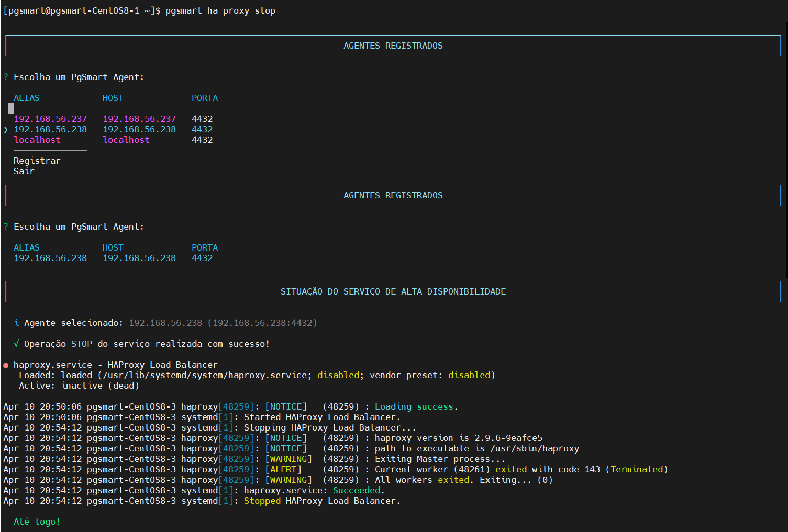The width and height of the screenshot is (788, 532).
Task: Click the [WARNING] tag on Exiting Master line
Action: tap(288, 459)
